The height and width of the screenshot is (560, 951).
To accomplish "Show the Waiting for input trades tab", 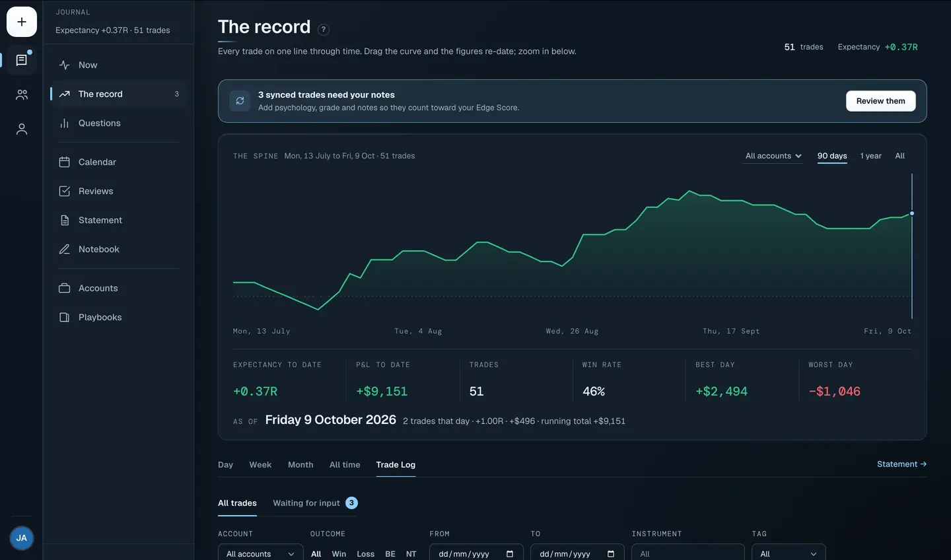I will pyautogui.click(x=315, y=503).
